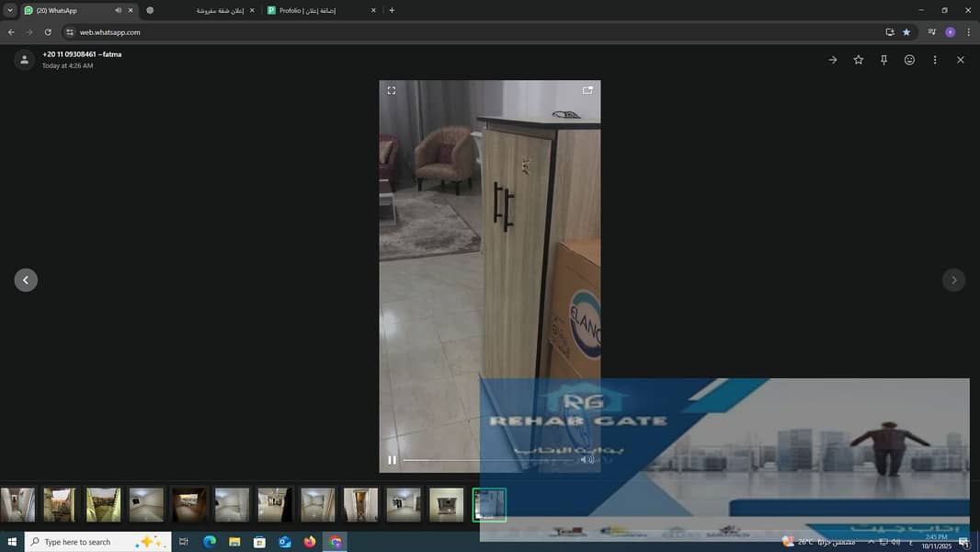Viewport: 980px width, 552px height.
Task: Bookmark this page with the star icon
Action: tap(906, 32)
